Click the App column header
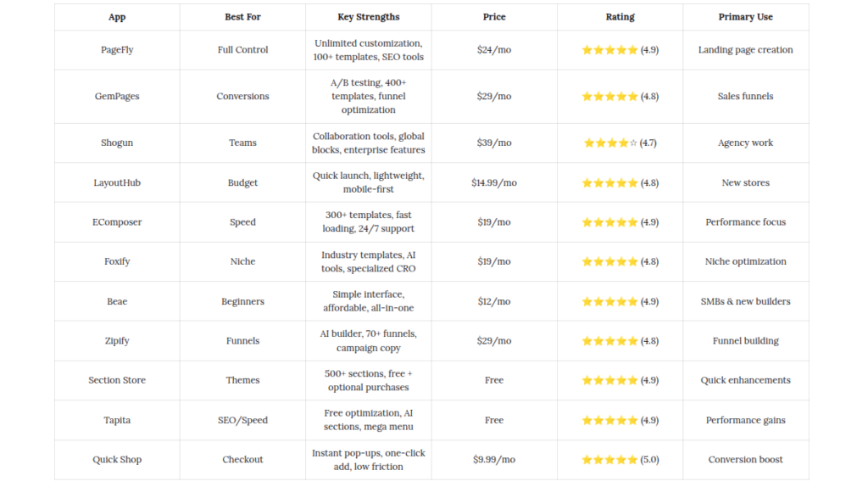This screenshot has height=487, width=868. 117,17
